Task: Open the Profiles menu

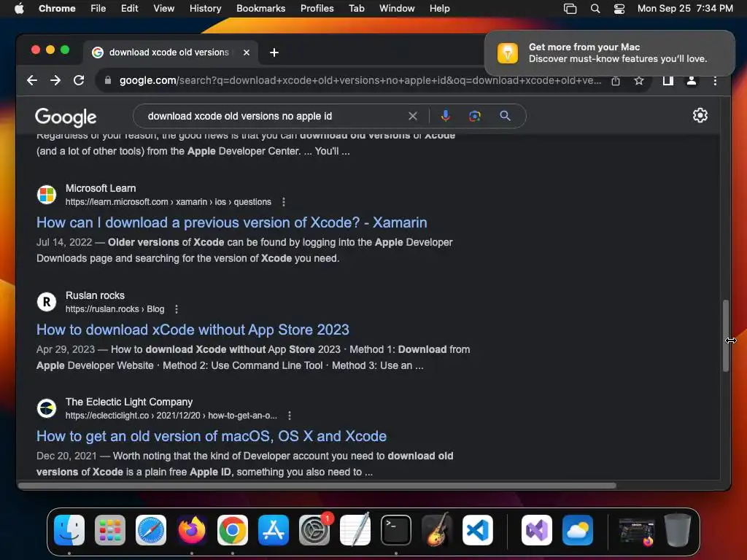Action: point(317,8)
